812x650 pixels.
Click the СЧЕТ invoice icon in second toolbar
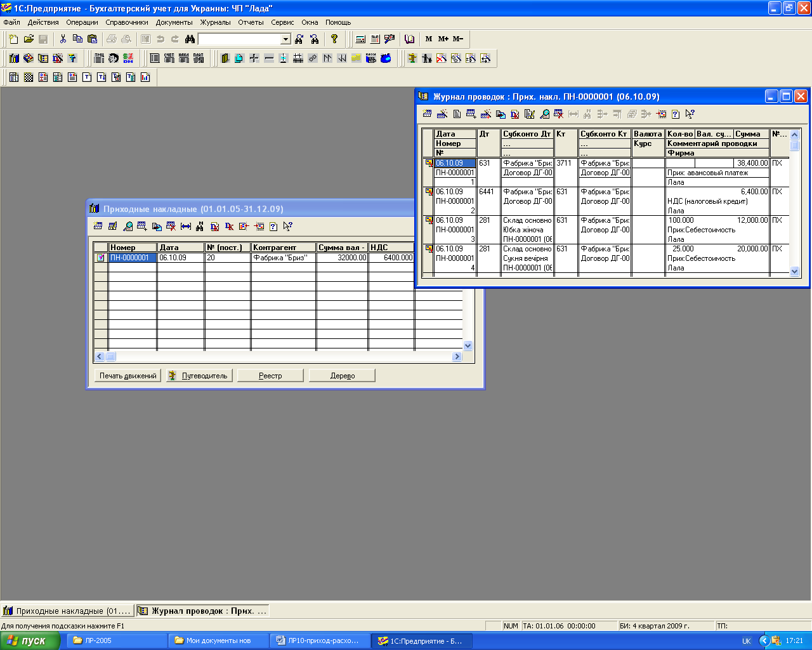tap(169, 58)
